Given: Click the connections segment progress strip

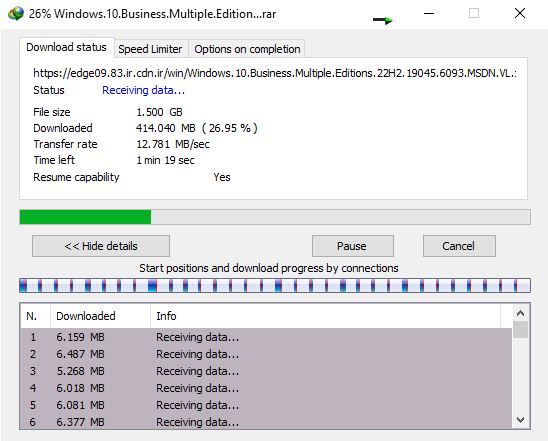Looking at the screenshot, I should (275, 285).
